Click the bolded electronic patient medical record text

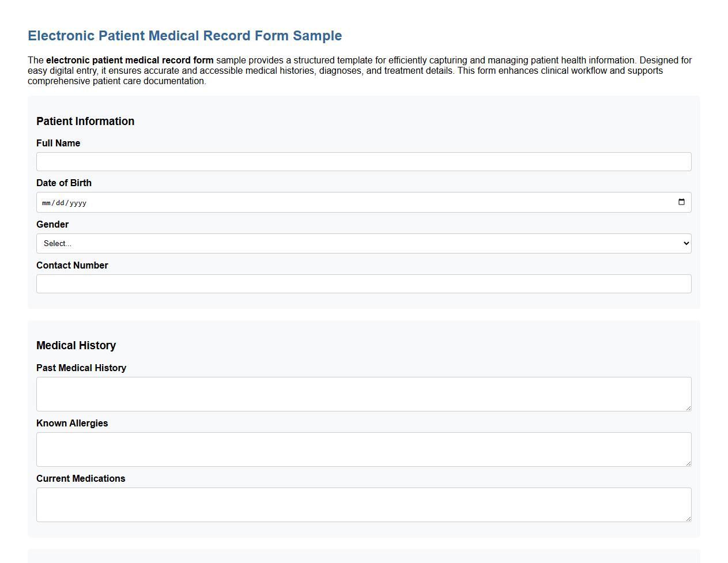130,60
